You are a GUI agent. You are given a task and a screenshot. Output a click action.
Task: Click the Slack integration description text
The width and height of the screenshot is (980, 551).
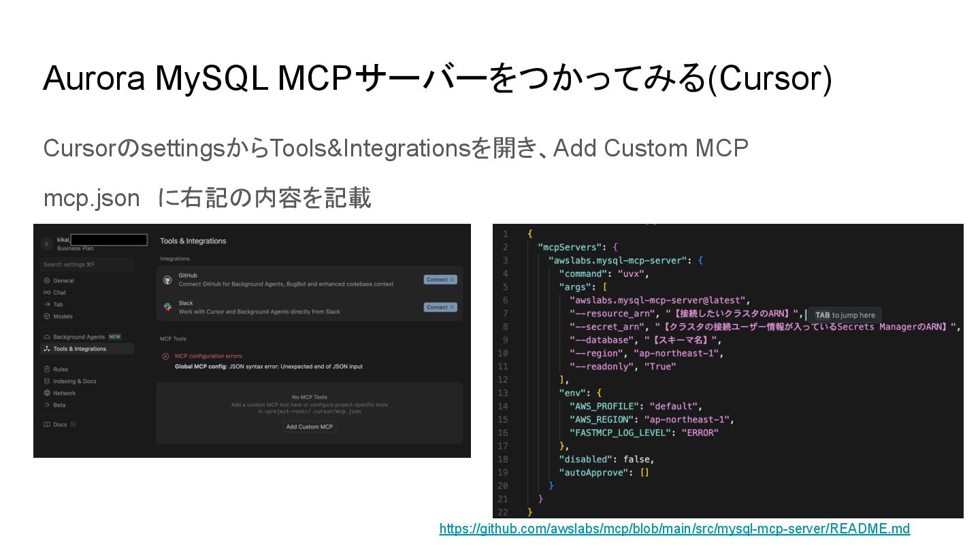click(259, 312)
